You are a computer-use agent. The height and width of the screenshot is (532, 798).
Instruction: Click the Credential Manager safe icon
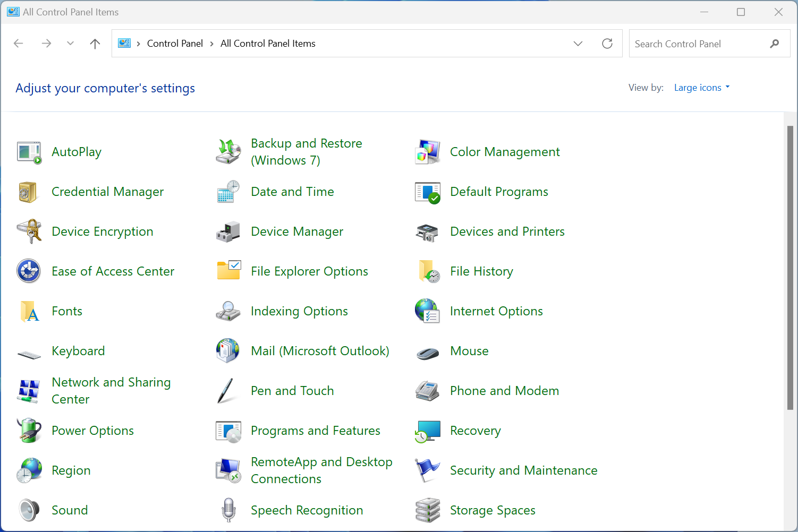(28, 192)
